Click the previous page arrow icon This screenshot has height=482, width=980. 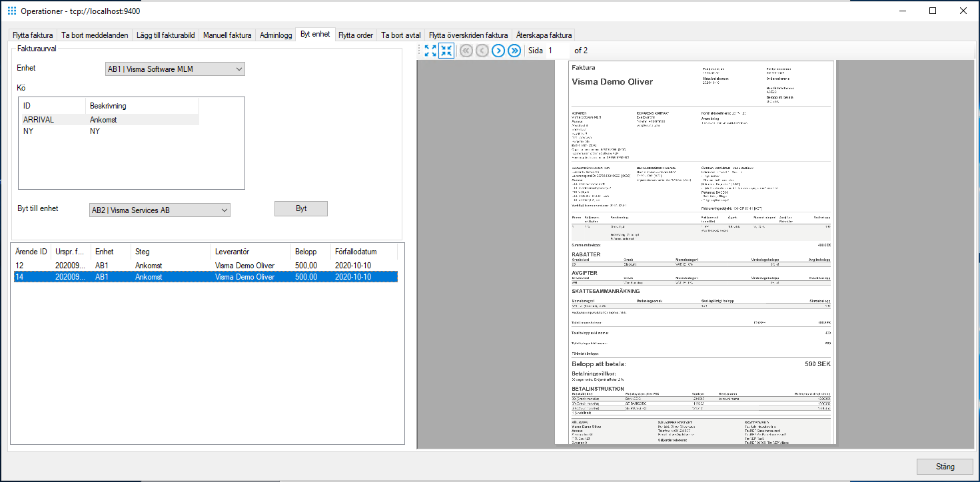point(482,50)
